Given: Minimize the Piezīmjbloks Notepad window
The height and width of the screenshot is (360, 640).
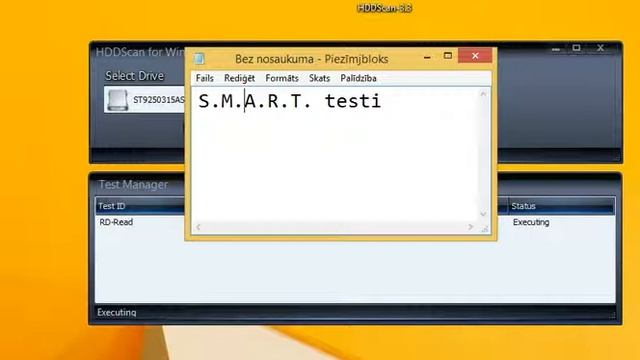Looking at the screenshot, I should [x=427, y=58].
